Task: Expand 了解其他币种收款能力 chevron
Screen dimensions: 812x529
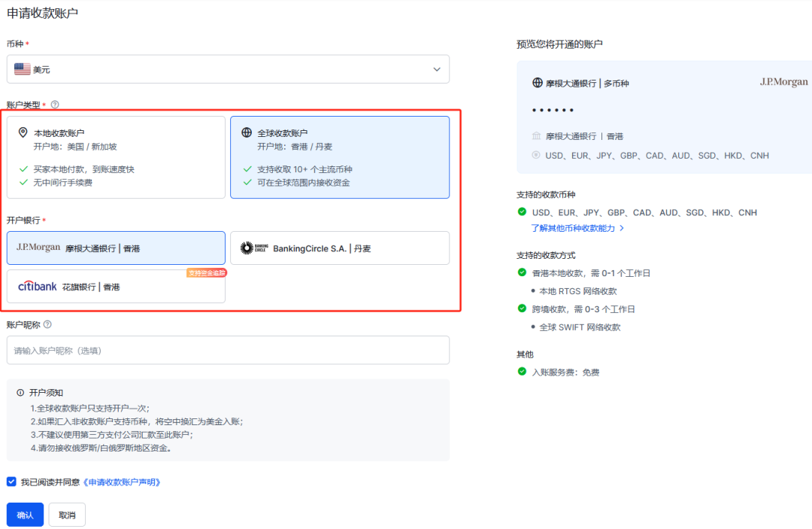Action: (x=622, y=228)
